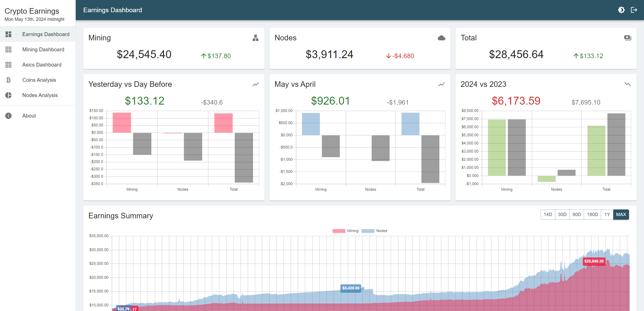This screenshot has height=311, width=644.
Task: Click the date Mon May 13th, 2024 midnight
Action: pos(35,19)
